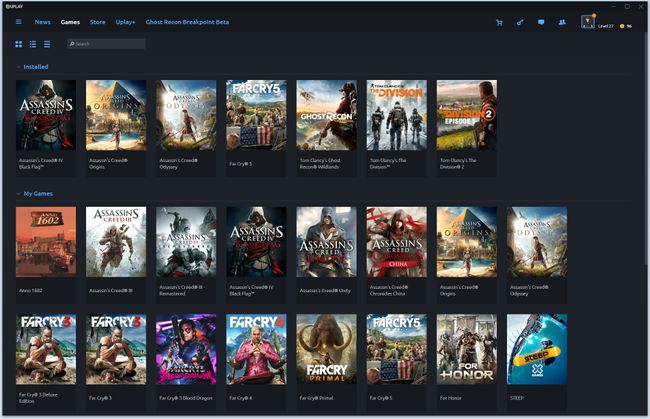Screen dimensions: 650x419
Task: Open Black Flag tile under My Games
Action: [x=256, y=255]
